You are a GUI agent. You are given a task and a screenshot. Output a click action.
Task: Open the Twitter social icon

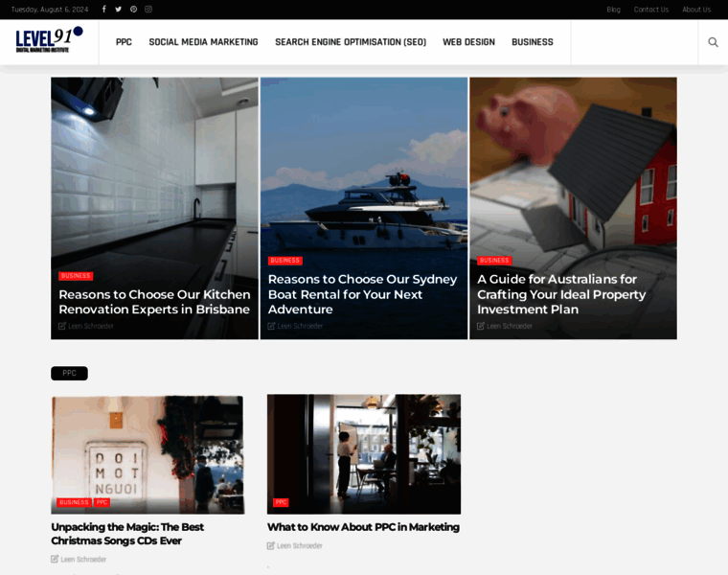point(119,10)
